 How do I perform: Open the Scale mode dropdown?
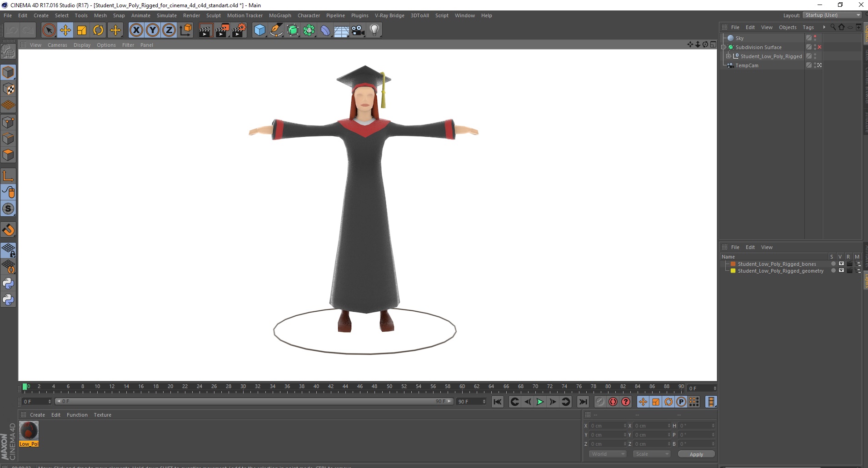coord(652,454)
